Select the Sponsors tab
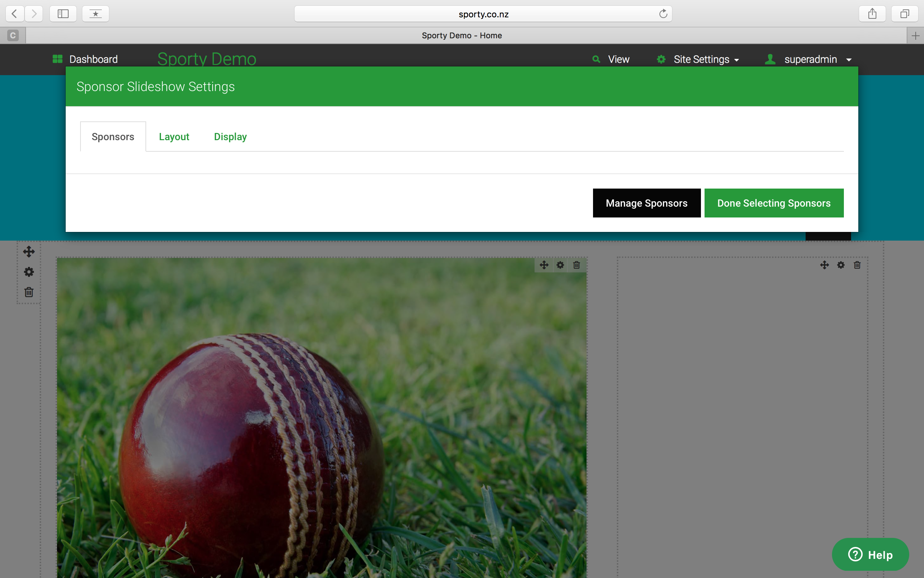Image resolution: width=924 pixels, height=578 pixels. (x=113, y=137)
